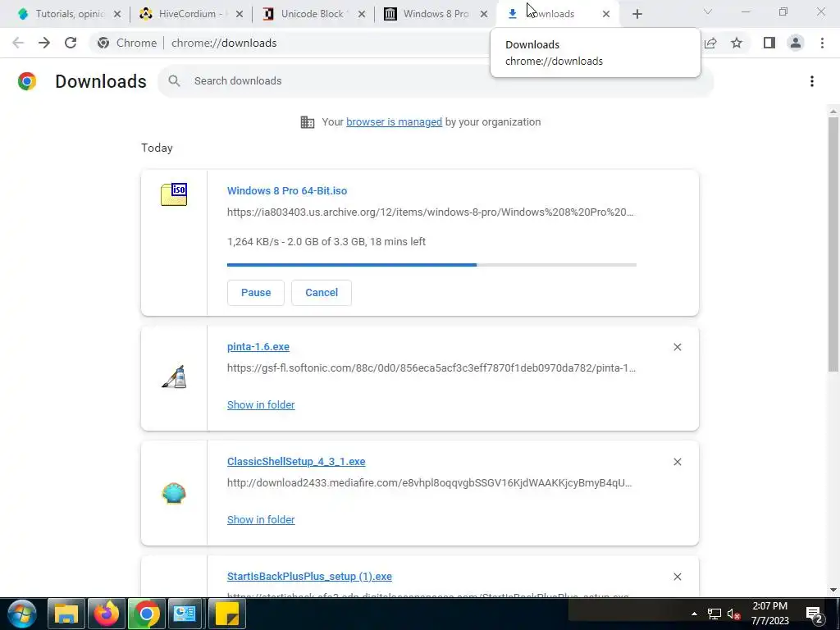840x630 pixels.
Task: Close the Unicode Block tab
Action: pos(362,14)
